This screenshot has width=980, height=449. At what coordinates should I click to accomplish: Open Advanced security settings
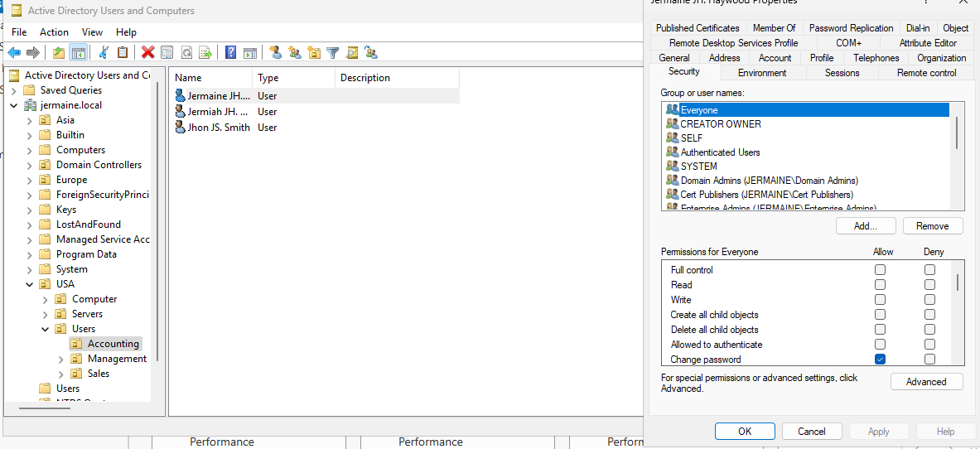926,381
